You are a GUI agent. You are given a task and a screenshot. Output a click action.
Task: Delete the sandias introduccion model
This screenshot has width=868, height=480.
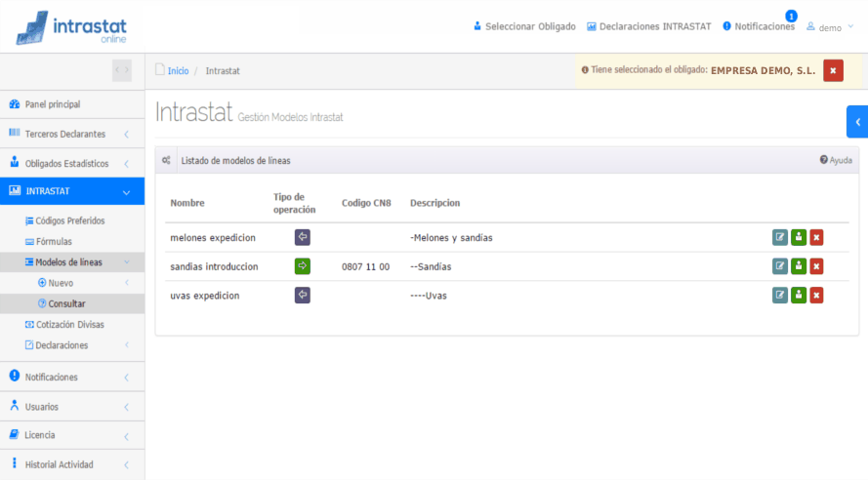click(816, 266)
